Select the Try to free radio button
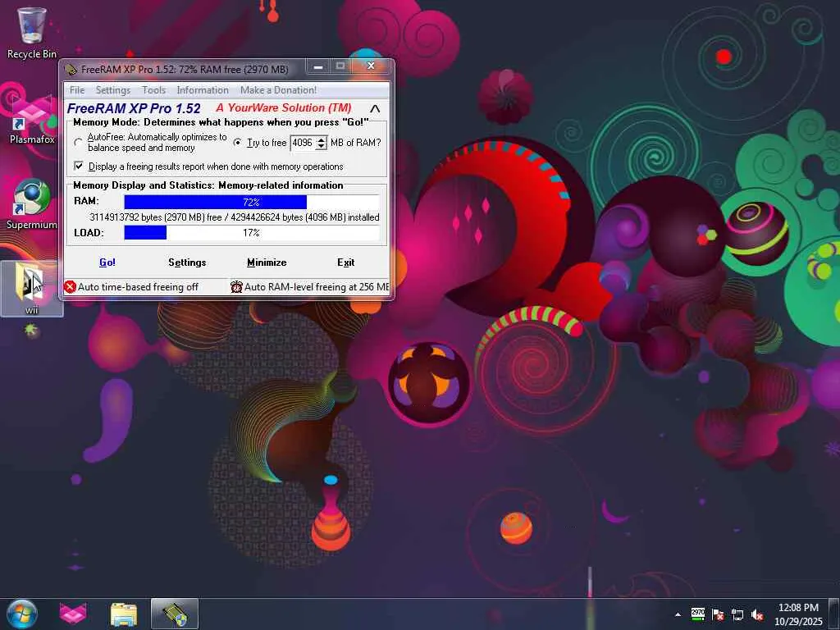This screenshot has height=630, width=840. 237,143
